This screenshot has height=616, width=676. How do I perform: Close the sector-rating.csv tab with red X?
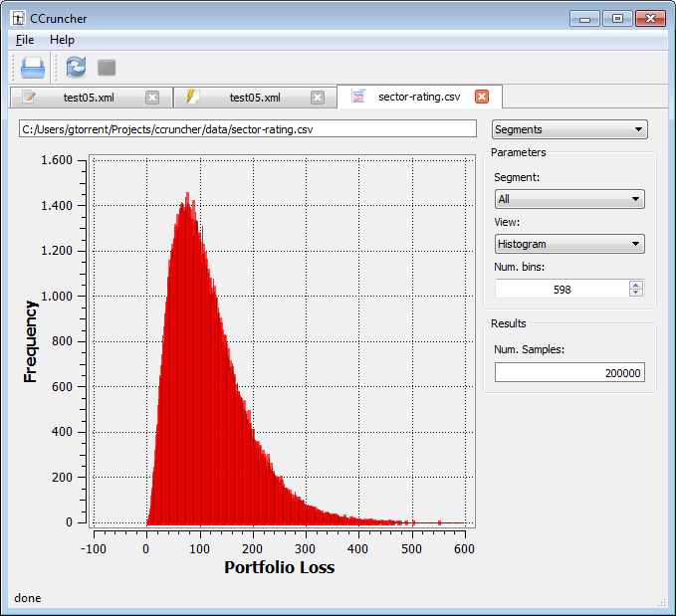tap(482, 97)
